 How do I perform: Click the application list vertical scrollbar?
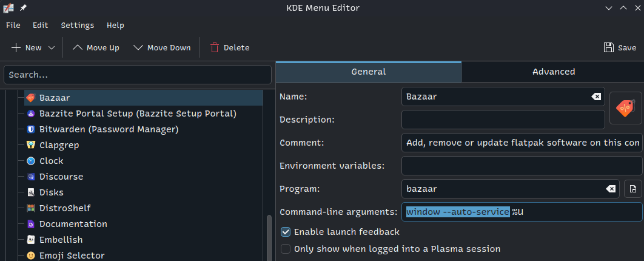coord(269,238)
